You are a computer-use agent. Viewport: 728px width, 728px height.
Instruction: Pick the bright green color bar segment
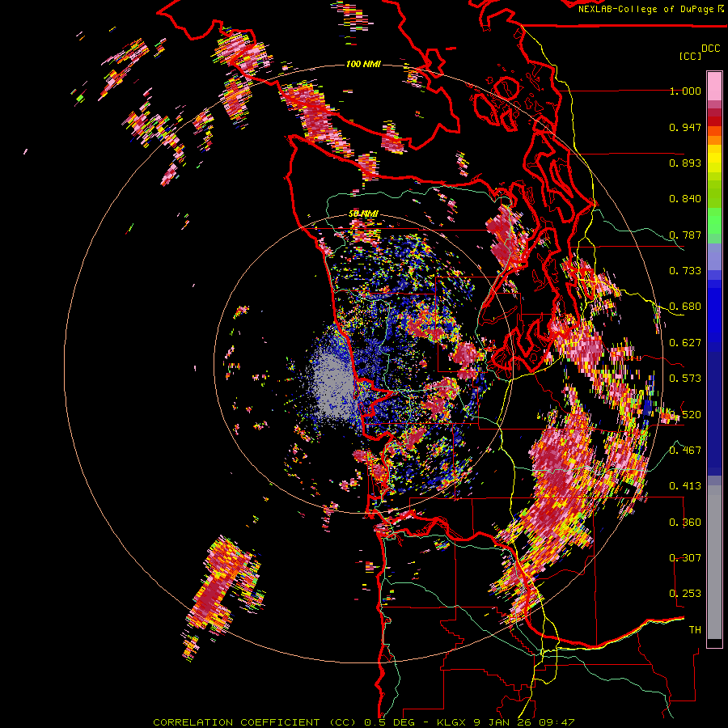pos(714,221)
